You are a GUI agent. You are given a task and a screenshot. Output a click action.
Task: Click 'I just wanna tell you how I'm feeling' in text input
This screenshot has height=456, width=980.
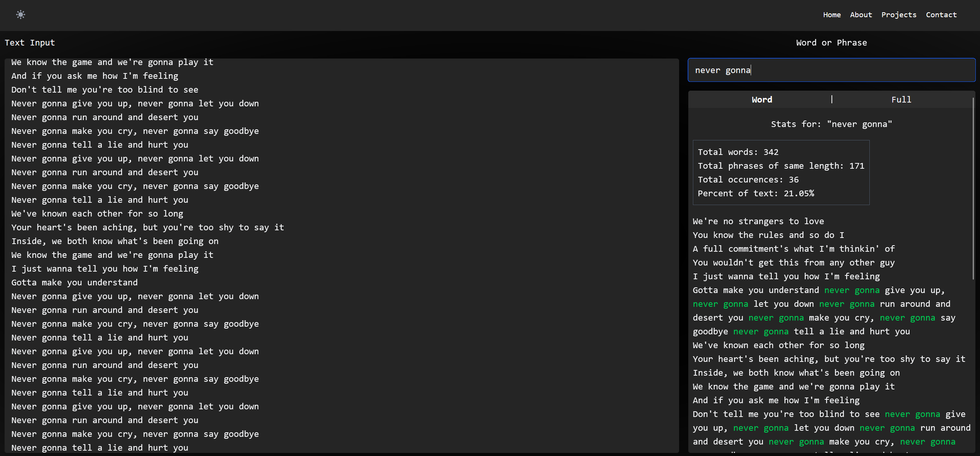tap(105, 269)
